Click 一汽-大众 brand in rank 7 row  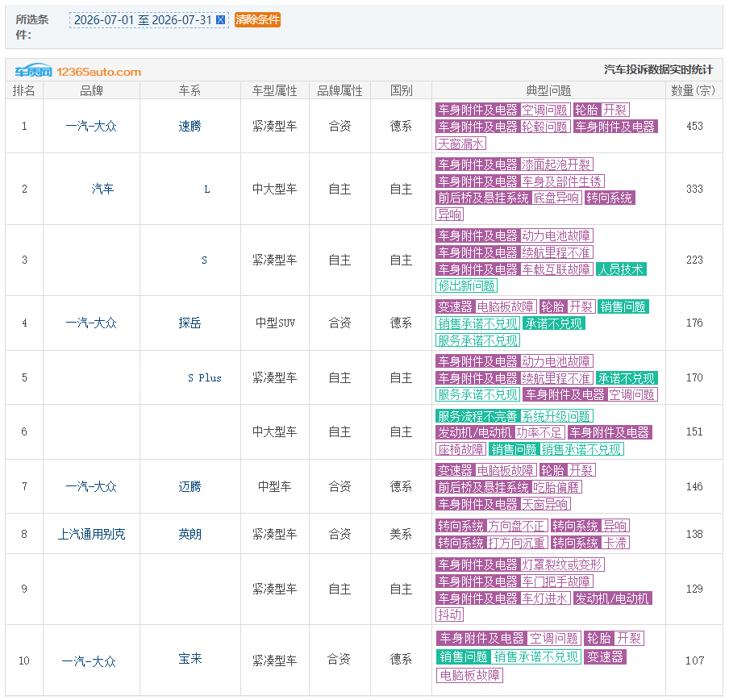click(x=91, y=486)
